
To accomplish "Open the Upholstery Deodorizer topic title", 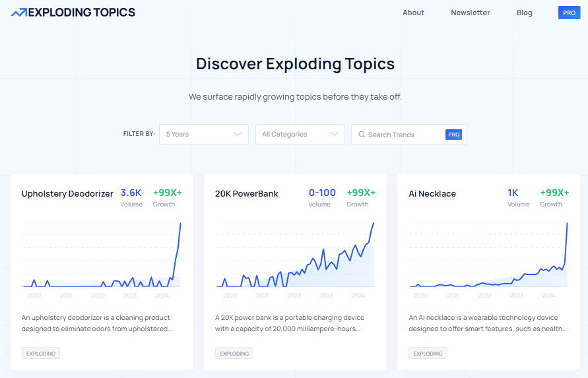I will (x=67, y=194).
